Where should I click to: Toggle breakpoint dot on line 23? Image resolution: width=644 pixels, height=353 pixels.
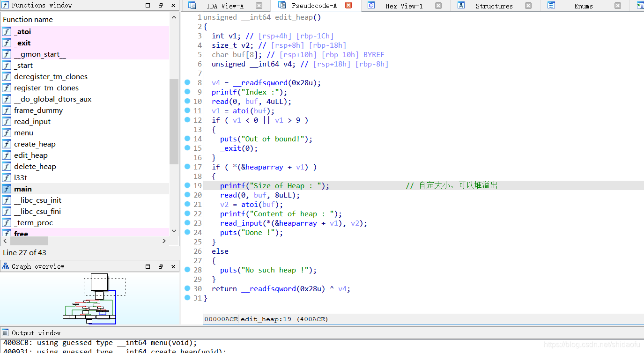(187, 223)
